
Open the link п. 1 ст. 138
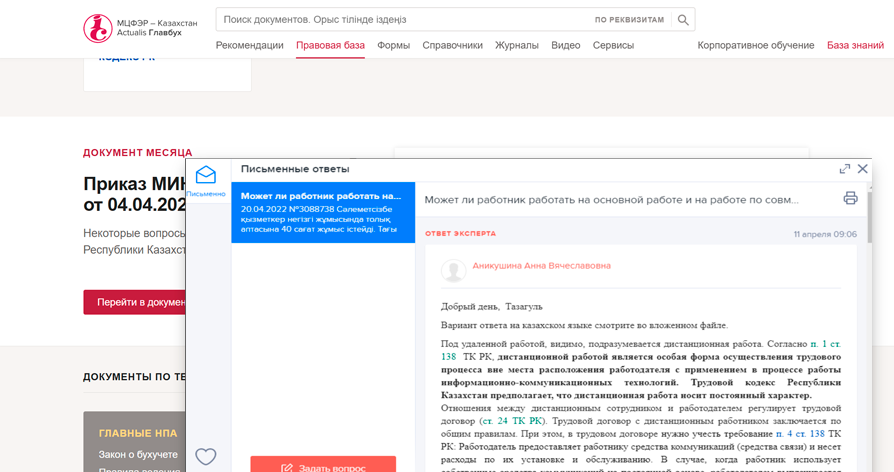click(x=825, y=344)
